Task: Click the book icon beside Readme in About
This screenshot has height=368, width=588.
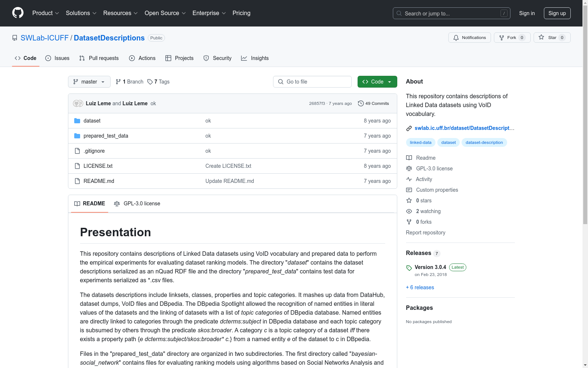Action: [409, 158]
